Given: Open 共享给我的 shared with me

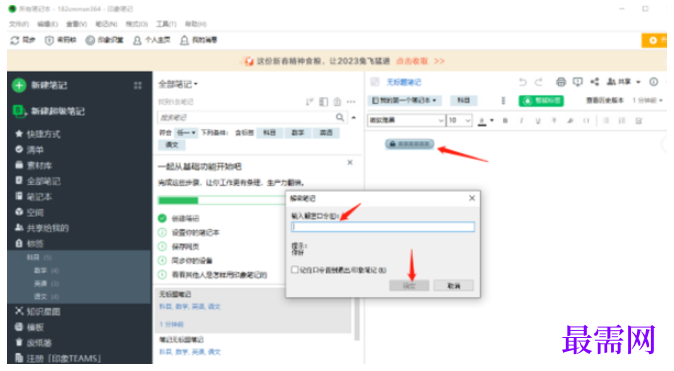Looking at the screenshot, I should coord(42,228).
